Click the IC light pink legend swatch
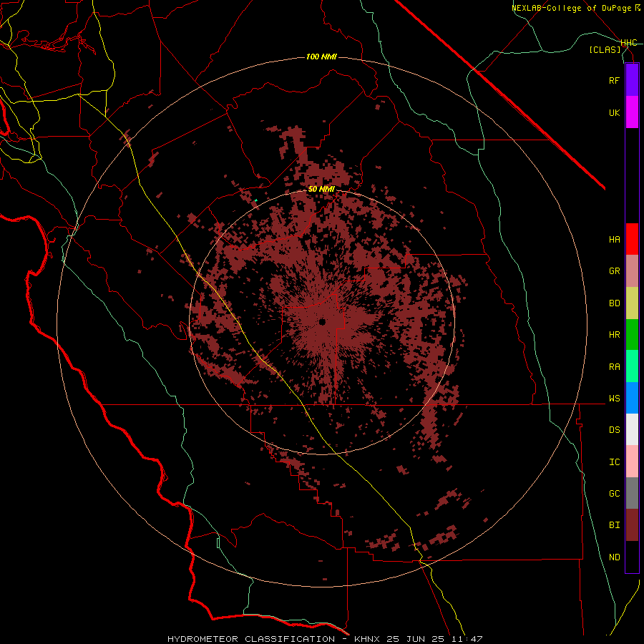This screenshot has width=644, height=644. (x=632, y=462)
